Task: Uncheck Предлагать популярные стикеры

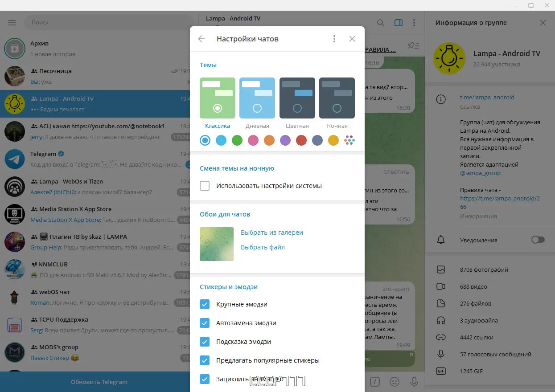Action: [205, 360]
